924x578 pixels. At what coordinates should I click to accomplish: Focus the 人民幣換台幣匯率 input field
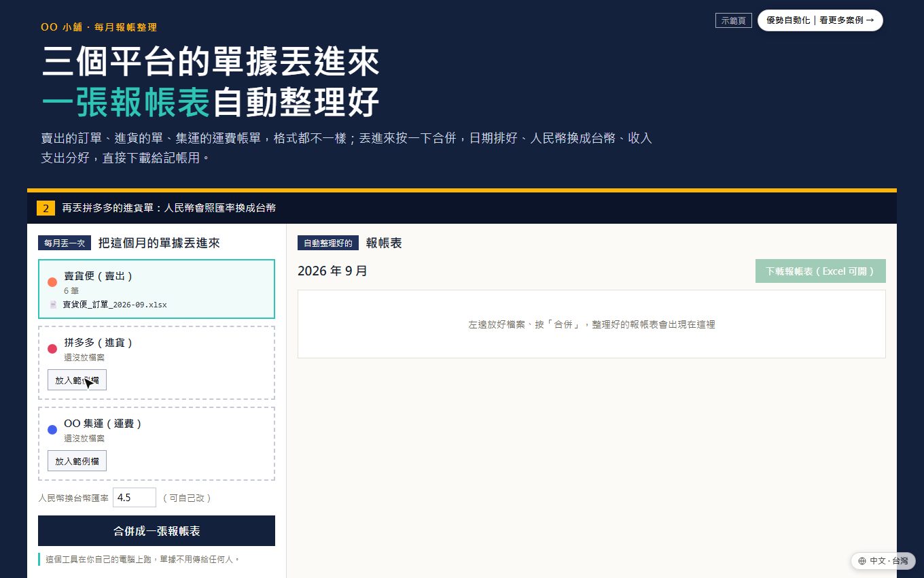[135, 498]
